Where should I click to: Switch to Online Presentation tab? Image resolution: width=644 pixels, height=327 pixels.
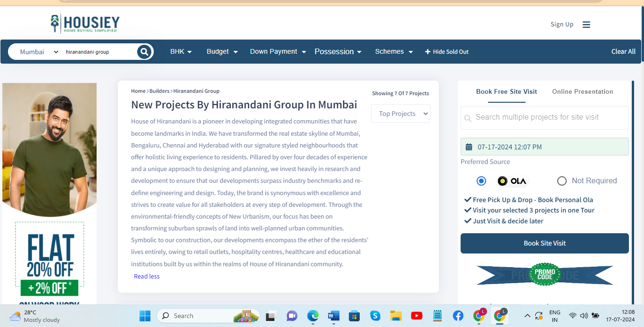583,91
